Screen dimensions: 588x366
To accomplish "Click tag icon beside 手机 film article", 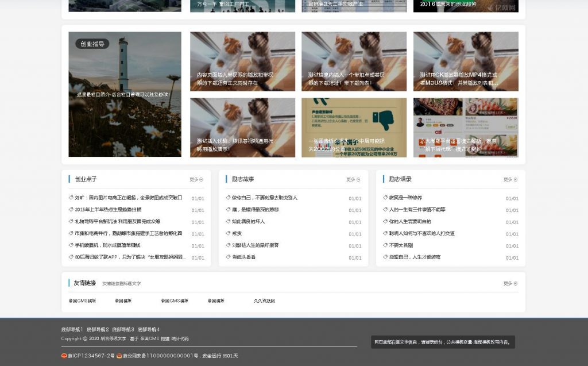I will tap(71, 245).
